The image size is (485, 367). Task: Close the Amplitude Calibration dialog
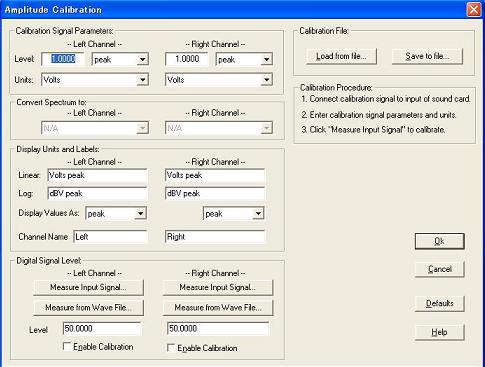tap(474, 10)
